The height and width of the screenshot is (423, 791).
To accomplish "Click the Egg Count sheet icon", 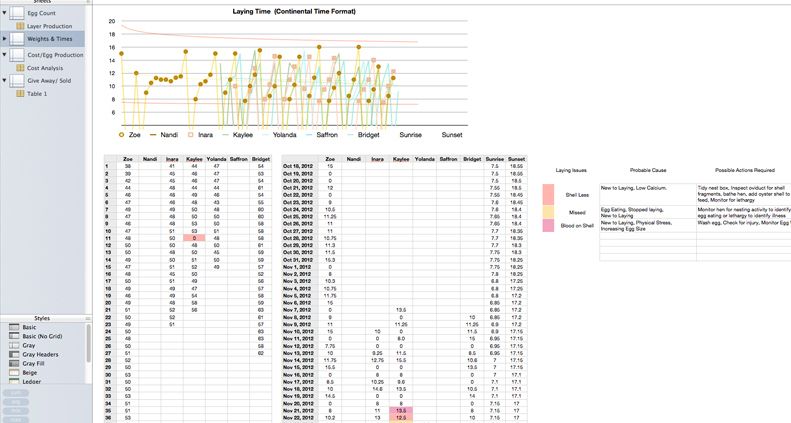I will (19, 12).
